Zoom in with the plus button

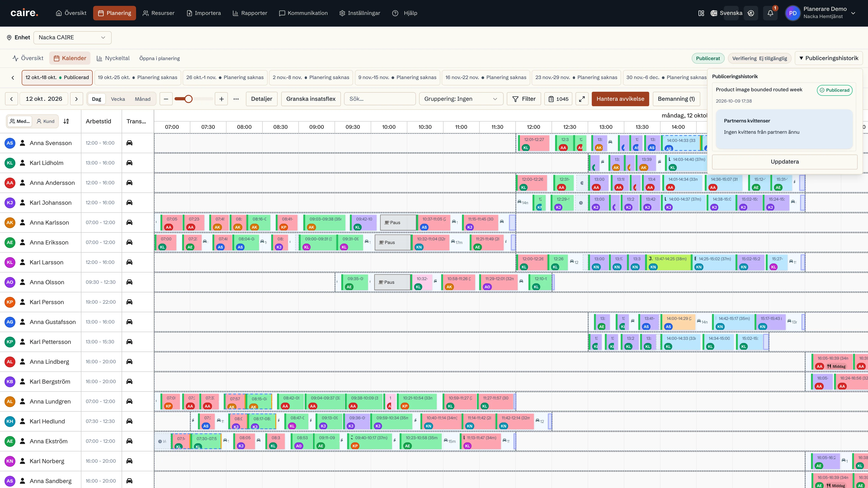click(x=221, y=99)
